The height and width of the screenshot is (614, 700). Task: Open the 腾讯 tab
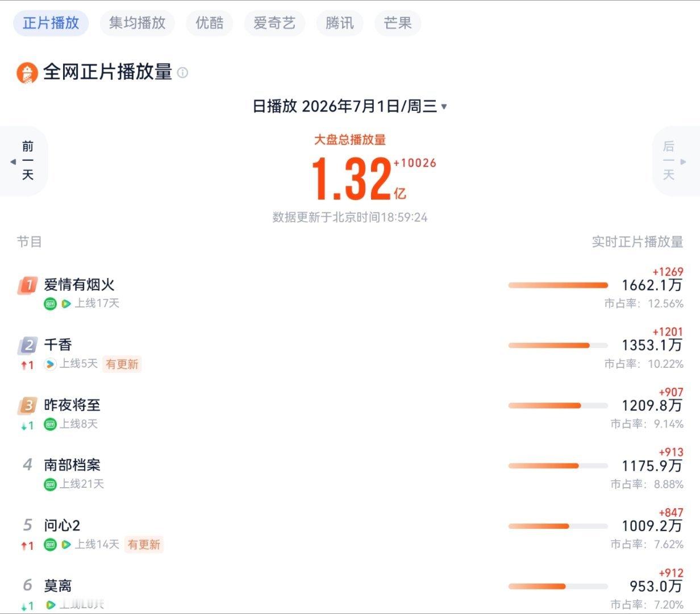pos(340,23)
